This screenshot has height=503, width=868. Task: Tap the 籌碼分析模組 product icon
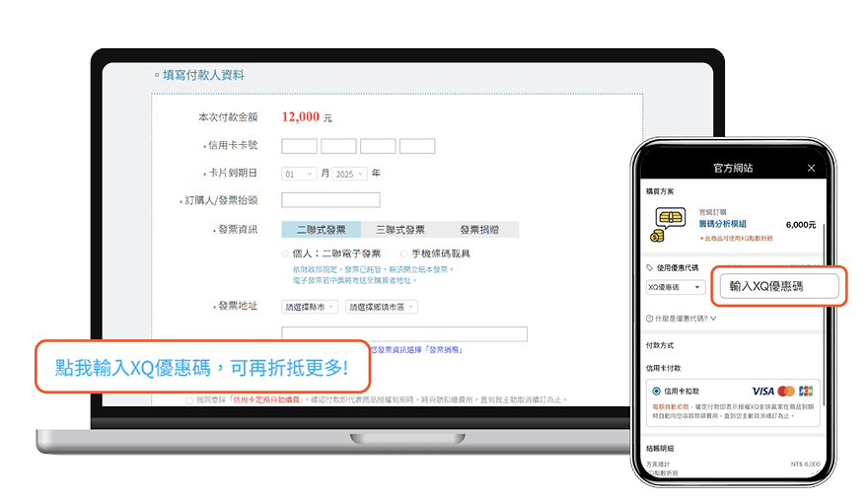tap(668, 224)
